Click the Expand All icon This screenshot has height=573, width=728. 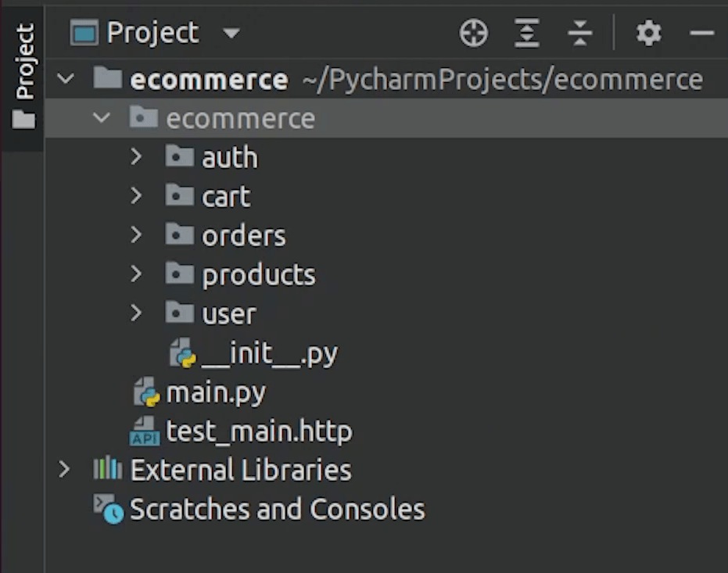click(x=527, y=34)
